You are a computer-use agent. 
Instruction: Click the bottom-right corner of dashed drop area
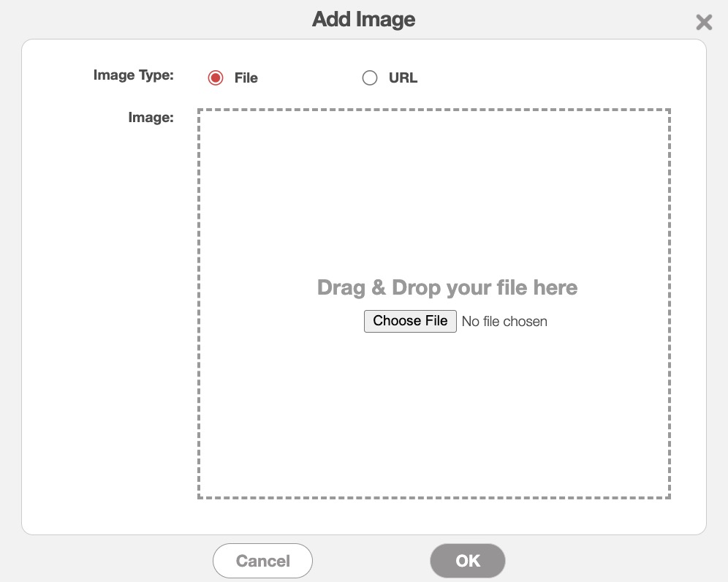(669, 497)
